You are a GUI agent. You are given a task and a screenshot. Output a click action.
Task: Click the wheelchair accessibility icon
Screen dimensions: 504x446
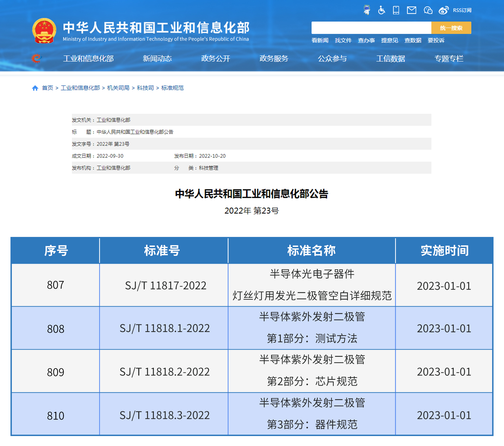tap(381, 10)
